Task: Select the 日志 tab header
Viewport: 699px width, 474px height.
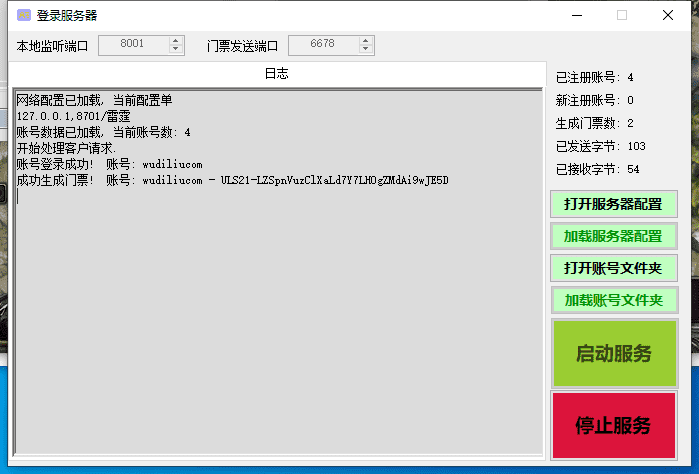Action: pyautogui.click(x=277, y=74)
